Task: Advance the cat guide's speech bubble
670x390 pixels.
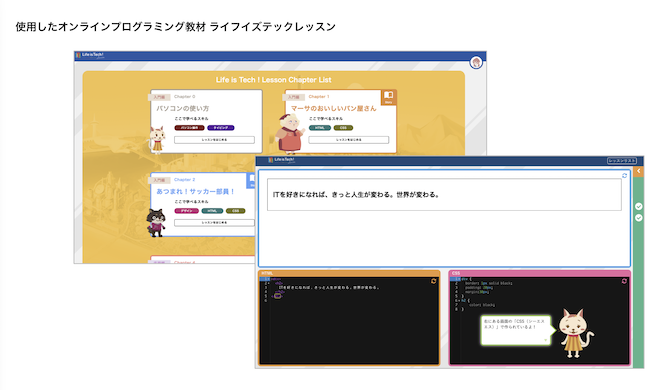Action: (x=546, y=340)
